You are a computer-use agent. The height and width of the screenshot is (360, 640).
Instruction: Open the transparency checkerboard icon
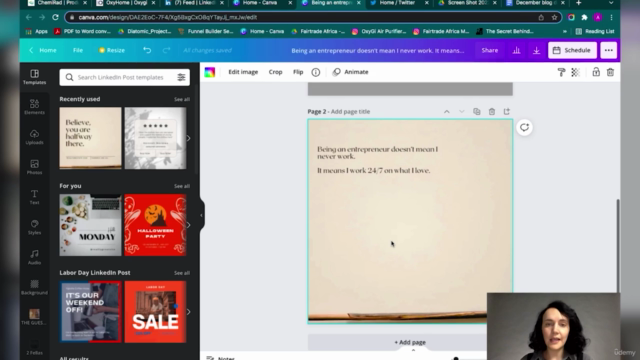(x=576, y=72)
